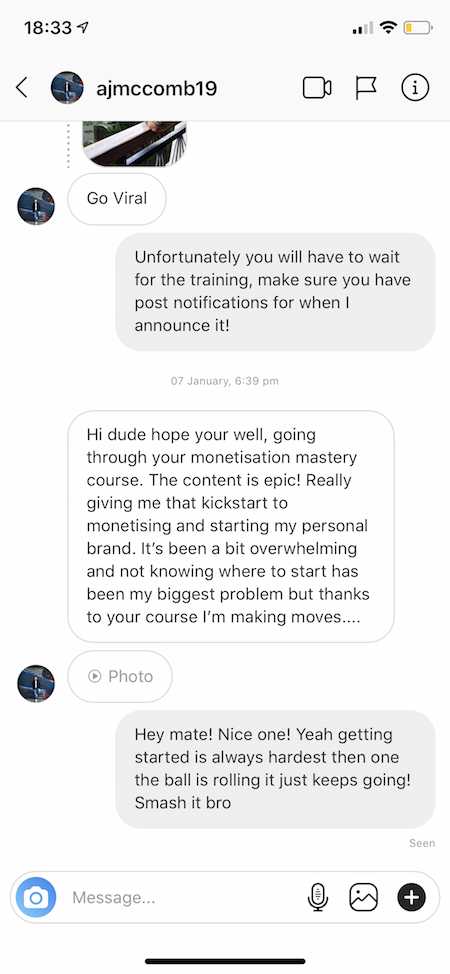
Task: Select the "Go Viral" message bubble
Action: [x=117, y=199]
